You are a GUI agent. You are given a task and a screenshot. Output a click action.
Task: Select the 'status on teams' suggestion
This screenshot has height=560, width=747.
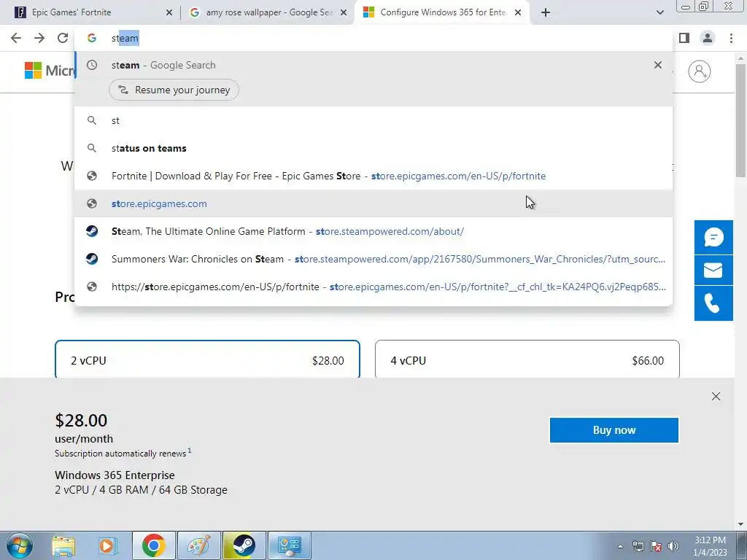tap(373, 148)
